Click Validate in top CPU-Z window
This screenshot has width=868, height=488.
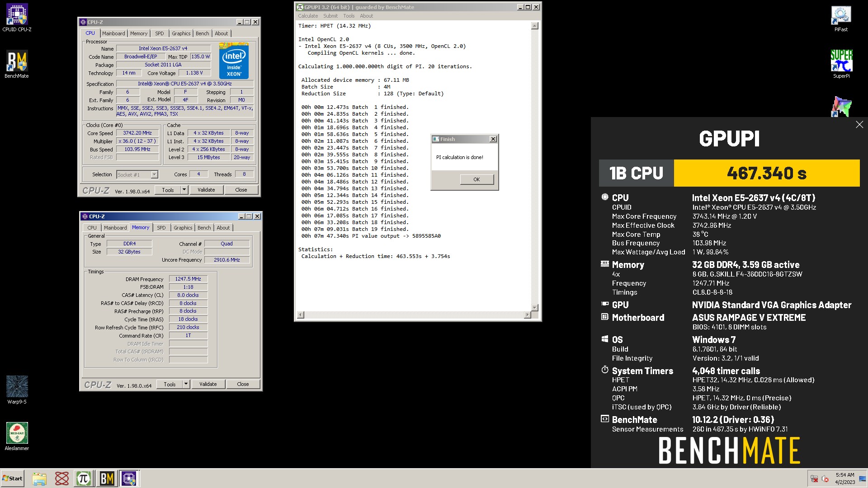[206, 190]
